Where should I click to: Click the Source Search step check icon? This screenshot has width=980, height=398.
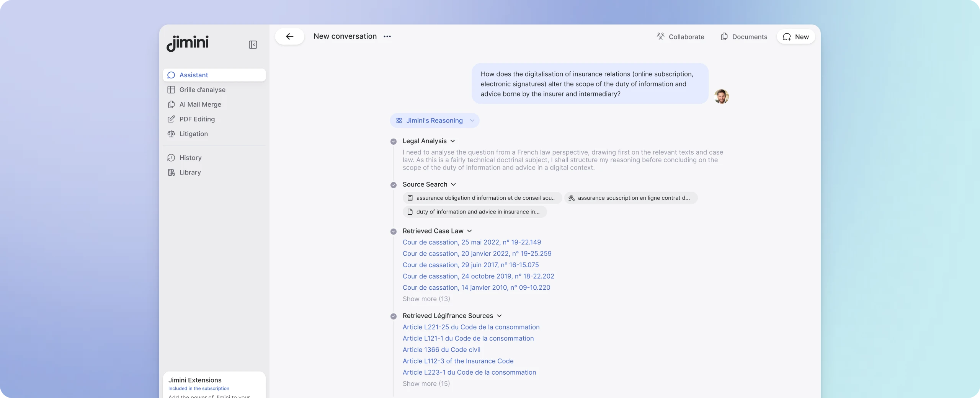pyautogui.click(x=393, y=185)
